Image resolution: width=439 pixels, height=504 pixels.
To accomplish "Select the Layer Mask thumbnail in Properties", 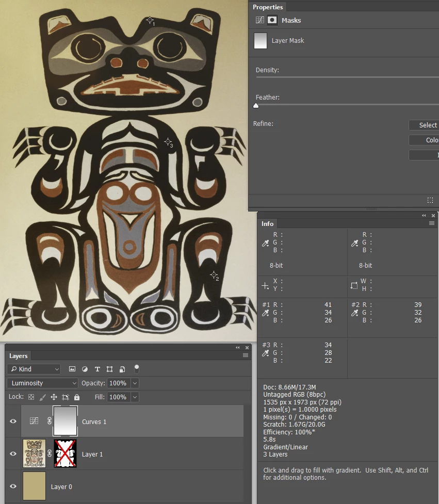I will [x=261, y=41].
